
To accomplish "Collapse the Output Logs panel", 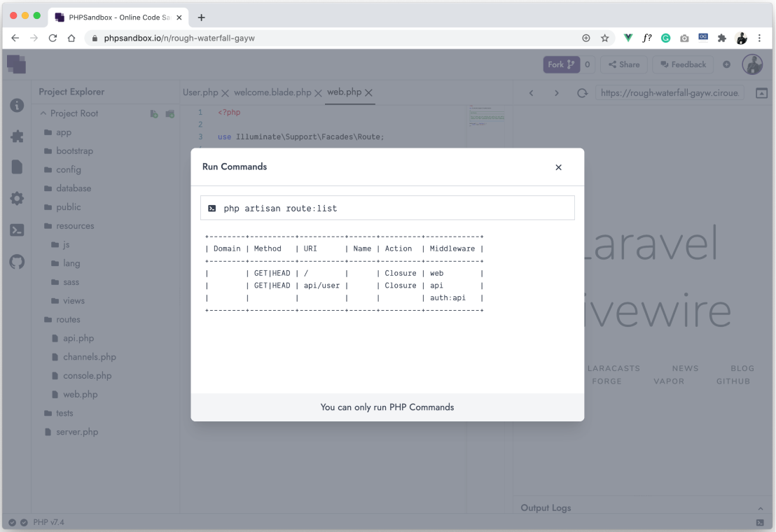I will (761, 508).
